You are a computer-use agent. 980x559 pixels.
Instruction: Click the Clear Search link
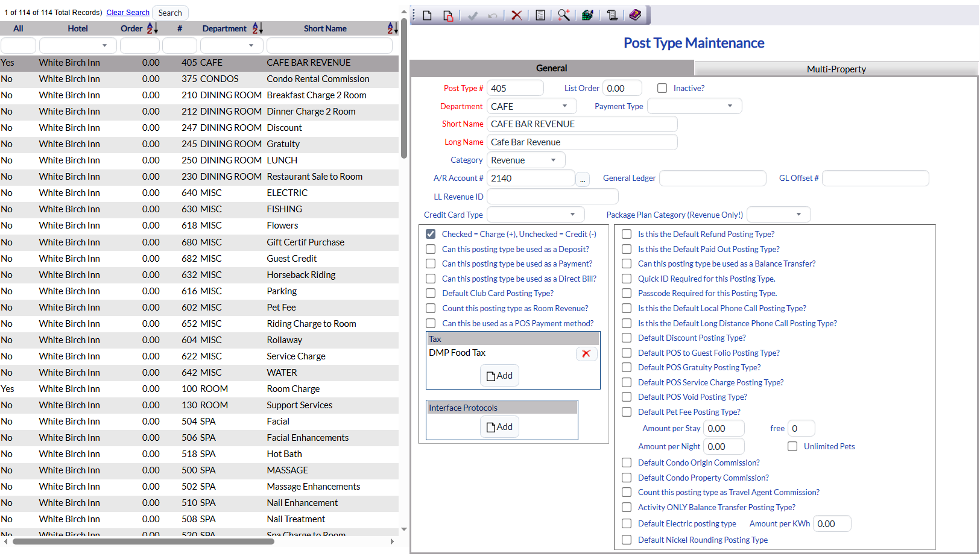[128, 13]
